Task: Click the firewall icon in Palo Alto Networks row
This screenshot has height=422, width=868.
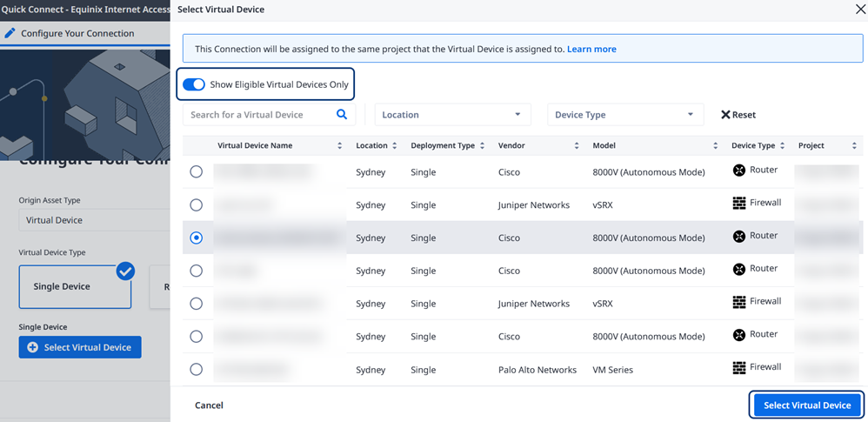Action: click(x=739, y=367)
